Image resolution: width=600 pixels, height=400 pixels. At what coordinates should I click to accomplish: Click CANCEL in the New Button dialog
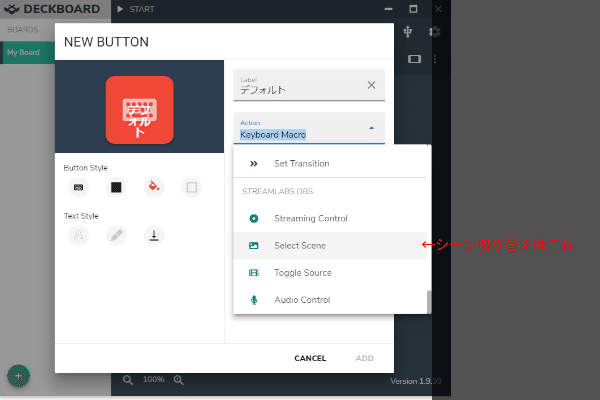coord(310,358)
